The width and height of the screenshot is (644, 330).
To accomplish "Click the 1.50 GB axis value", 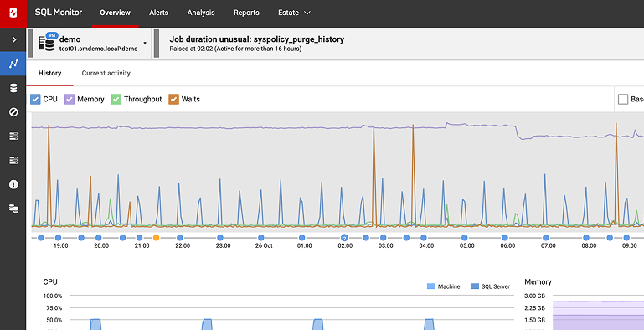I will point(535,320).
